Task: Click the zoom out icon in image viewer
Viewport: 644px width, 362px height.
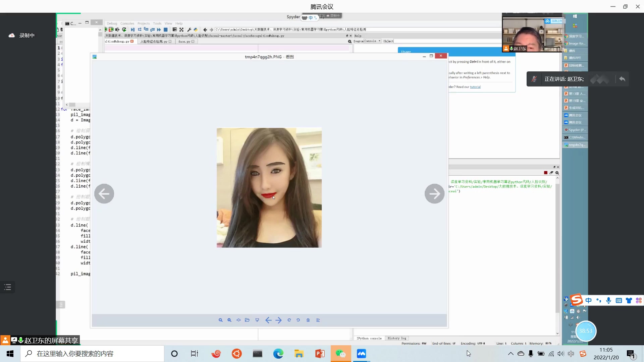Action: (x=229, y=320)
